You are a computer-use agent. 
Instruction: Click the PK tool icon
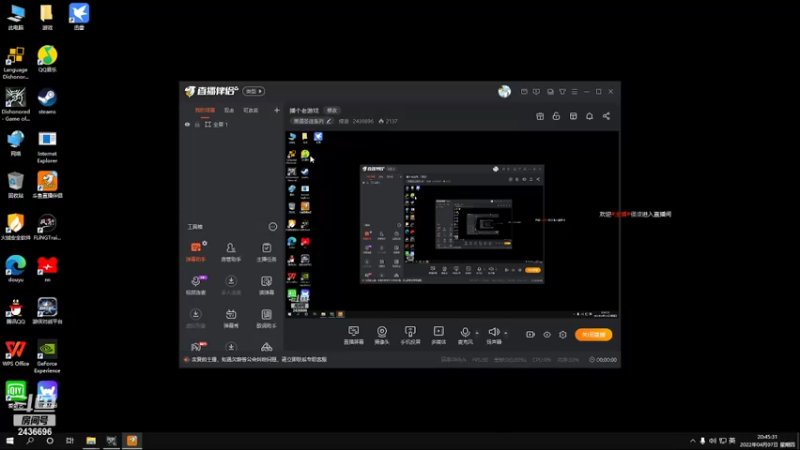(196, 347)
